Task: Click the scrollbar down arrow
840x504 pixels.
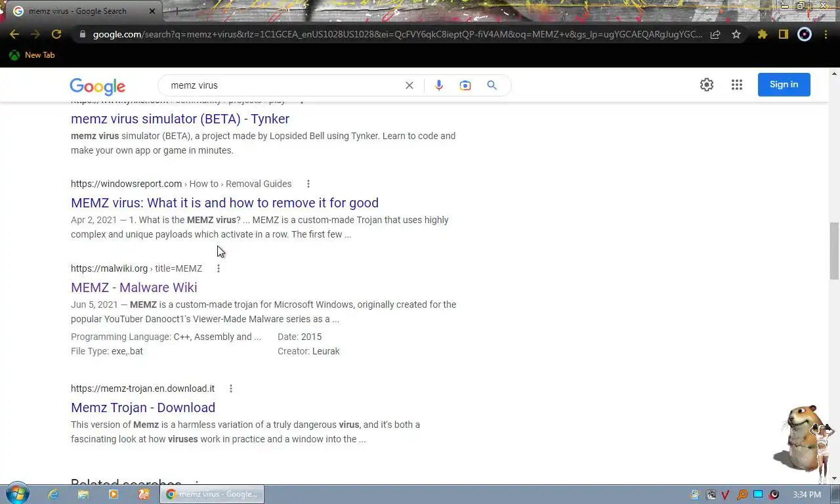Action: (x=834, y=478)
